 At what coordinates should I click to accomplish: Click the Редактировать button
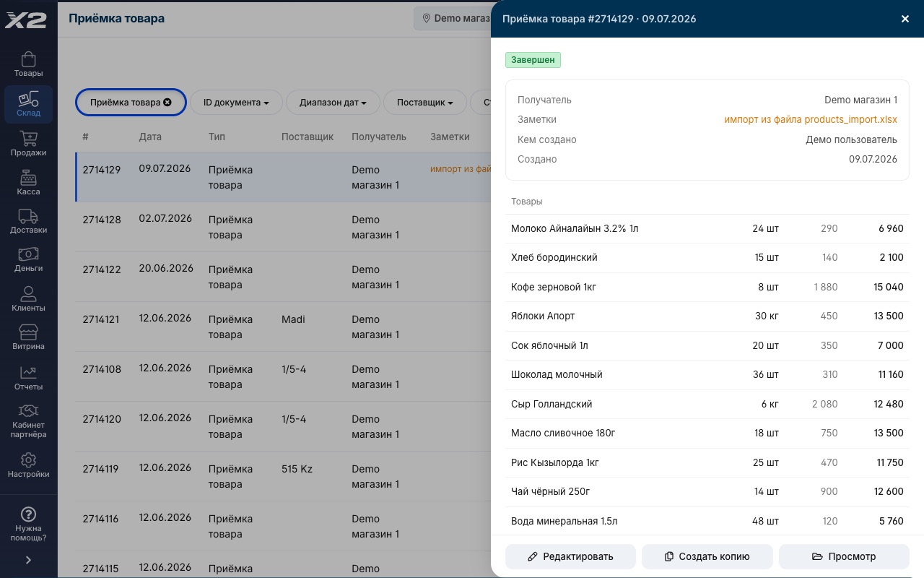[x=570, y=556]
